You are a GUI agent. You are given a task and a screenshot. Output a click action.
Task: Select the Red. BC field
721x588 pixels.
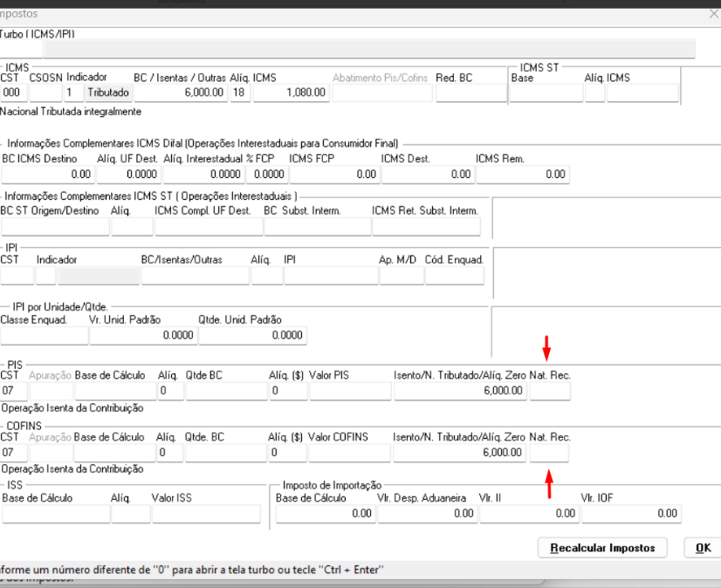470,92
